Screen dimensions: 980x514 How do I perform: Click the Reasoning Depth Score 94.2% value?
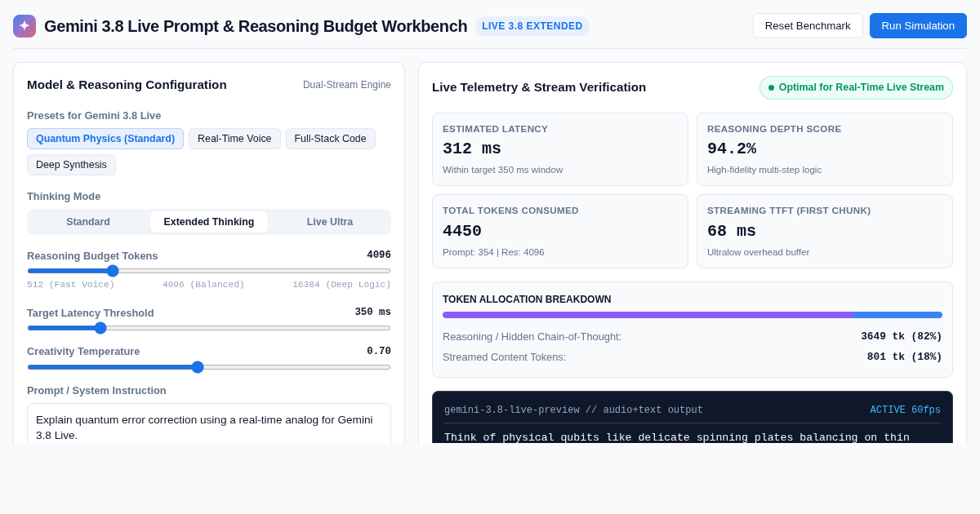(732, 149)
